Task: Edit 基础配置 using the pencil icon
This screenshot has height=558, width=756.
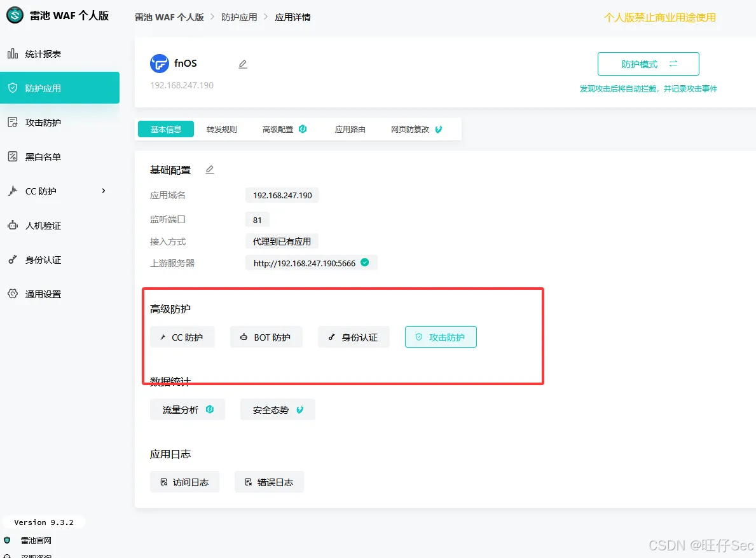Action: coord(210,170)
